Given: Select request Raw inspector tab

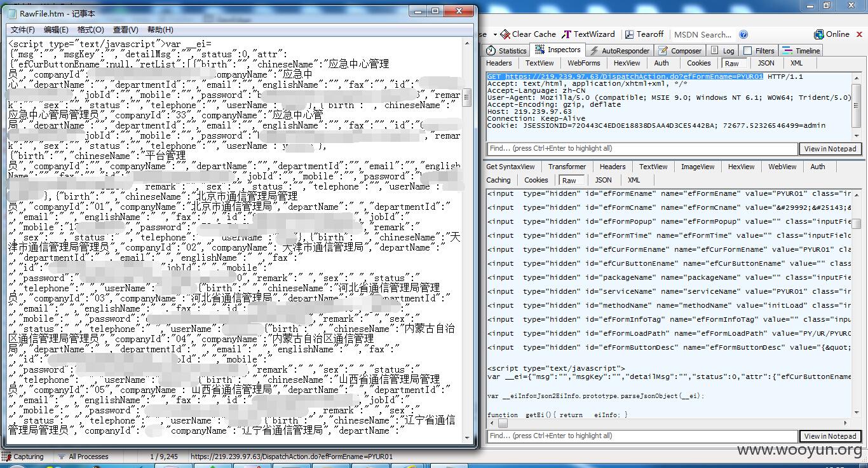Looking at the screenshot, I should [x=732, y=63].
